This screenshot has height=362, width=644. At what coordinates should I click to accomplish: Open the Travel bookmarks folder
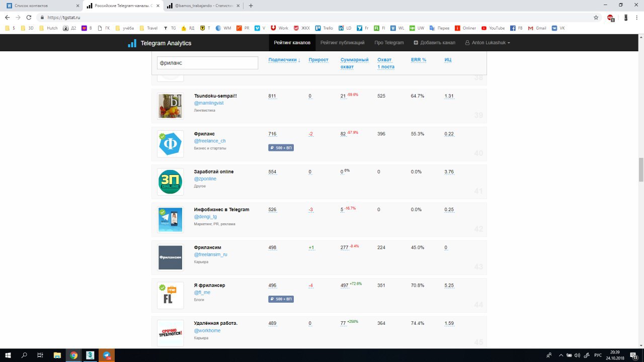click(x=148, y=28)
